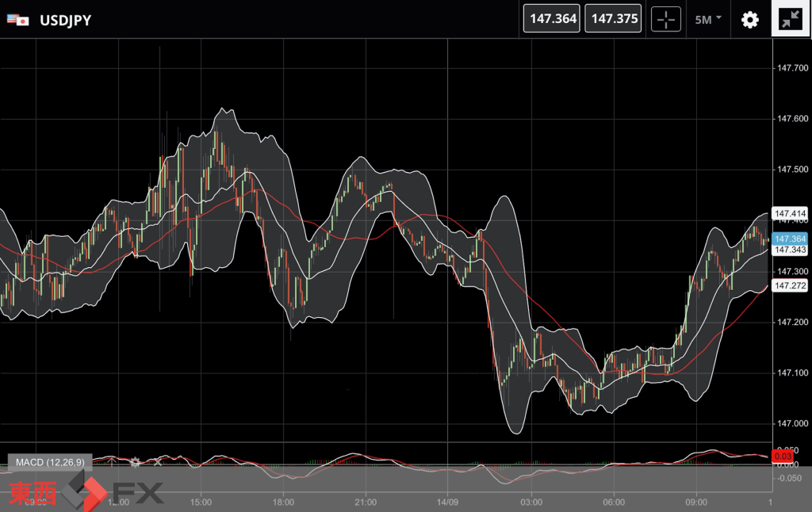Screen dimensions: 812x512
Task: Click the -0.050 MACD axis tick
Action: click(x=788, y=478)
